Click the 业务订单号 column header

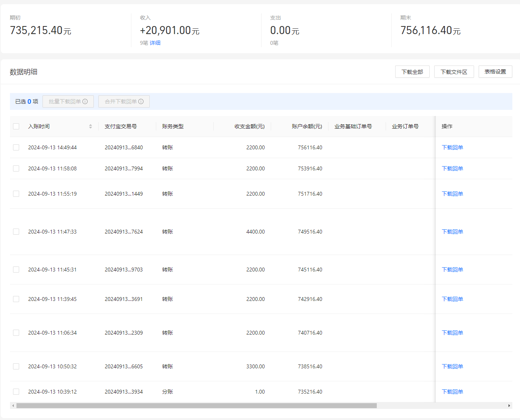[405, 126]
